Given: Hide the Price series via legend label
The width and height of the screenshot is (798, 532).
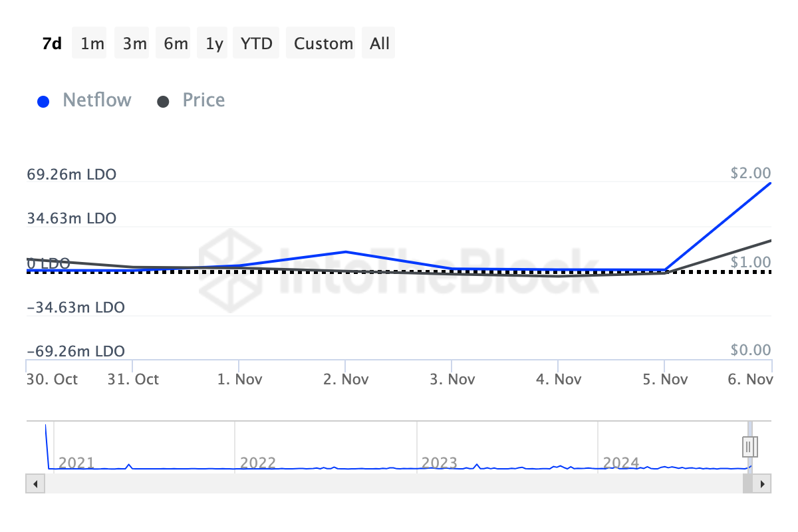Looking at the screenshot, I should pyautogui.click(x=203, y=100).
